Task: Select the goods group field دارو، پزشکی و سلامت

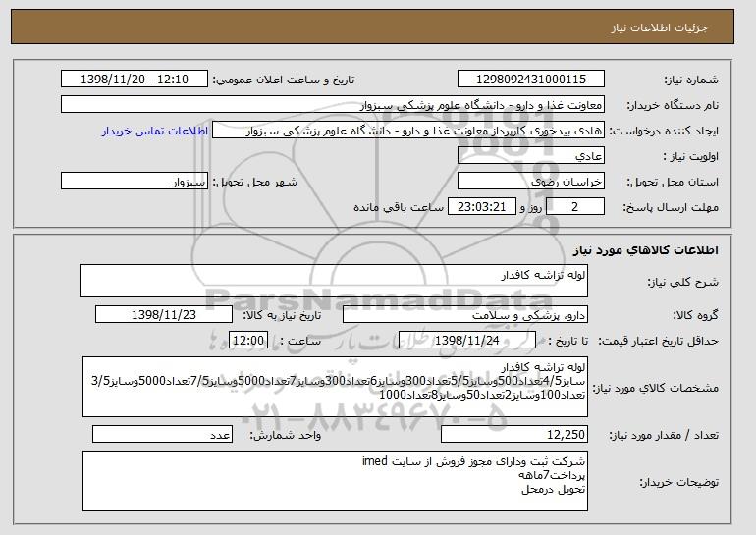Action: coord(465,315)
